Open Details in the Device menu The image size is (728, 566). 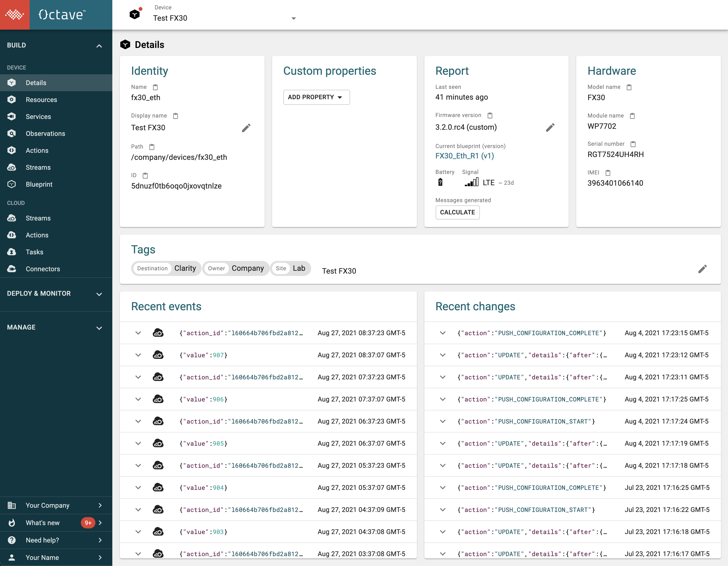[x=56, y=83]
